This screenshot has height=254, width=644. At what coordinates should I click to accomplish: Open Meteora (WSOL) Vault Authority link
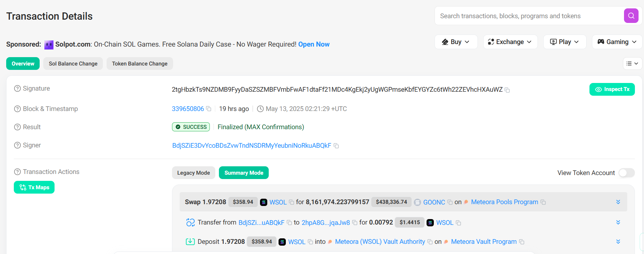click(380, 242)
